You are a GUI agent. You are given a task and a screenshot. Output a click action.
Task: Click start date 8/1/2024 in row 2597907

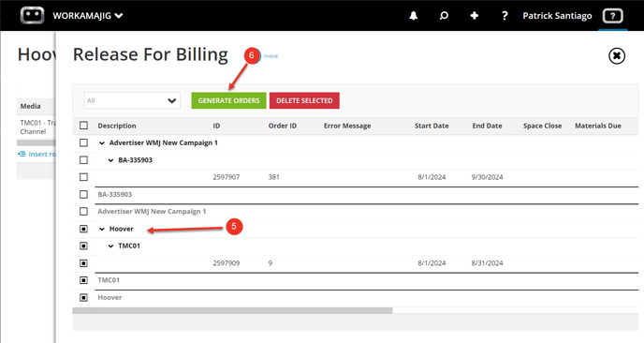coord(432,177)
